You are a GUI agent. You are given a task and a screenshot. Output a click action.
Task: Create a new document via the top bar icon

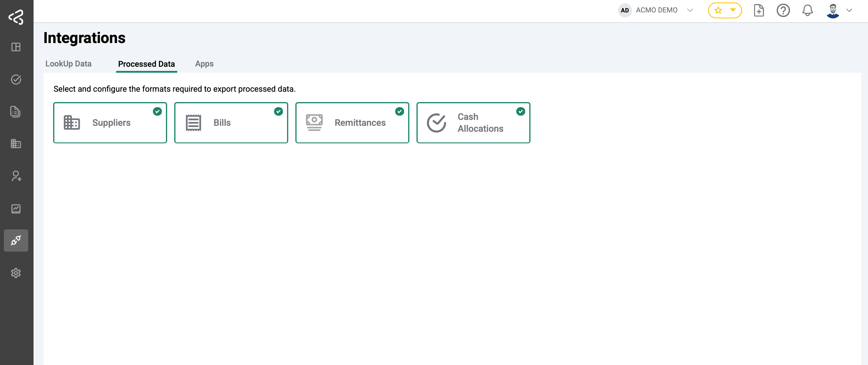[759, 10]
